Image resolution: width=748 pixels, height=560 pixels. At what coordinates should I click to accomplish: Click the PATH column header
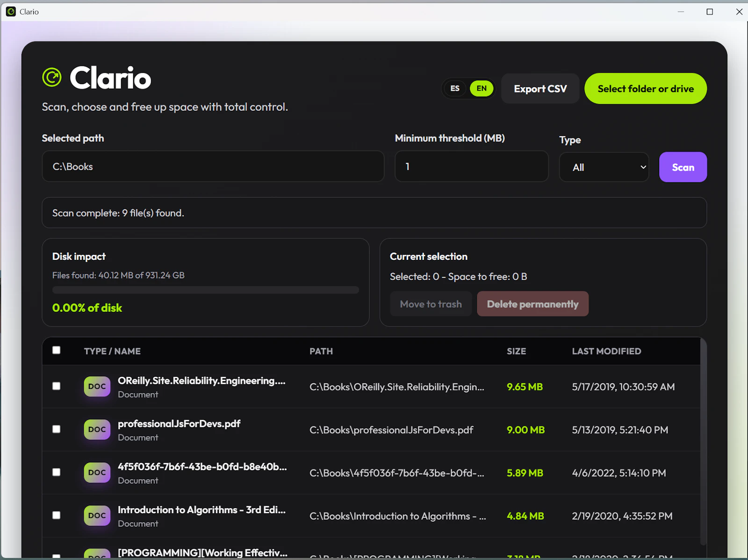click(321, 351)
